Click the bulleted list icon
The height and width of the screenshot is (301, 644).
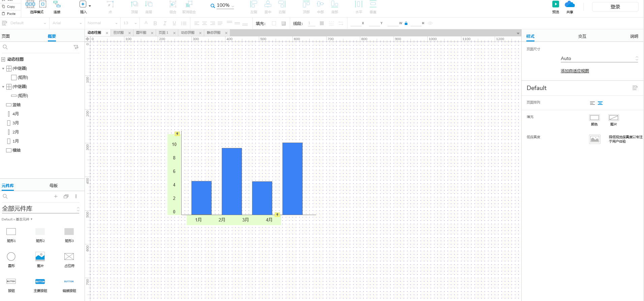click(184, 23)
